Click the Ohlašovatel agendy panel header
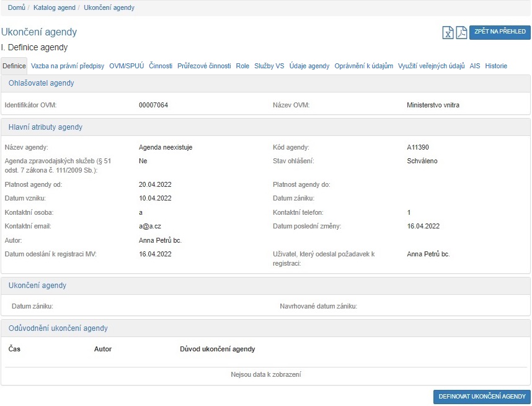 pos(42,83)
